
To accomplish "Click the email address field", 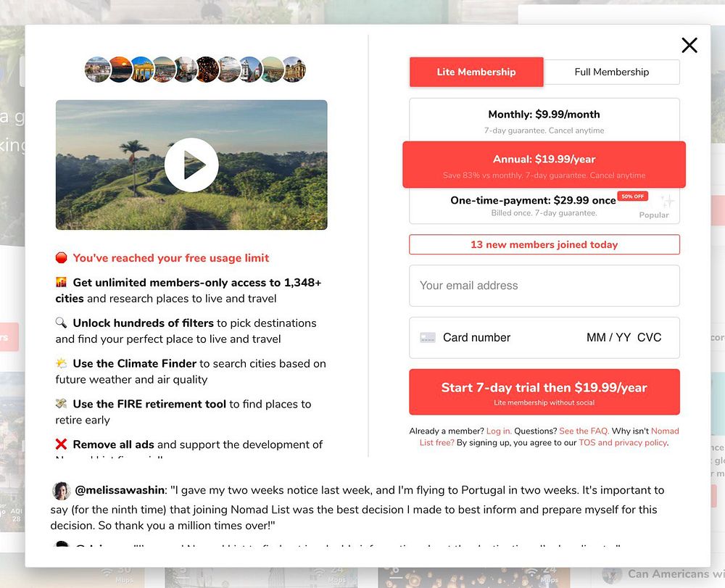I will pos(544,286).
